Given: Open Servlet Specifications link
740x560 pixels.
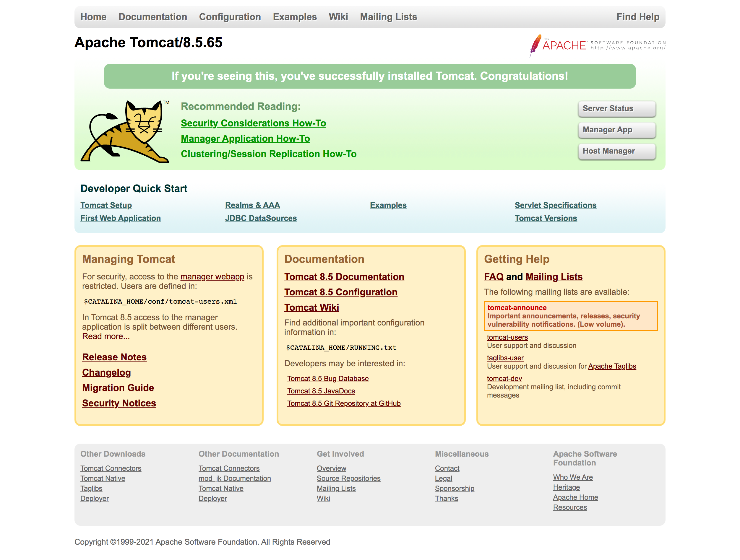Looking at the screenshot, I should (x=555, y=205).
